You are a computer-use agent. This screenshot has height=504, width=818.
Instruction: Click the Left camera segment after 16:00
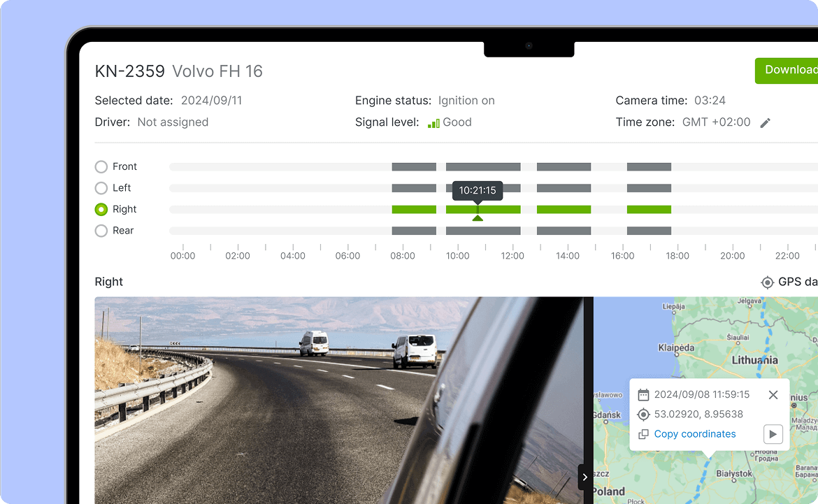[x=649, y=188]
